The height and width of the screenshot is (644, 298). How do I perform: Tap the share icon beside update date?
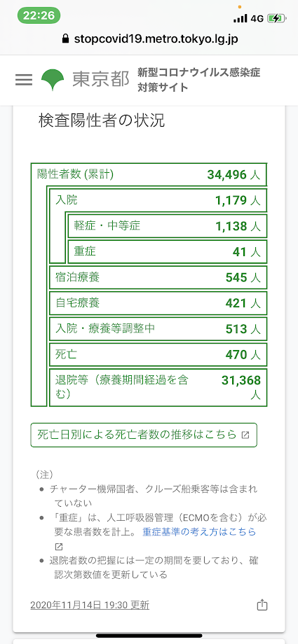[x=262, y=605]
